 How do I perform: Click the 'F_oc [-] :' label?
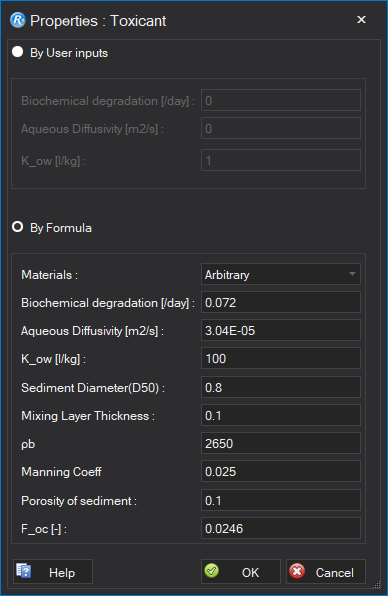coord(44,529)
